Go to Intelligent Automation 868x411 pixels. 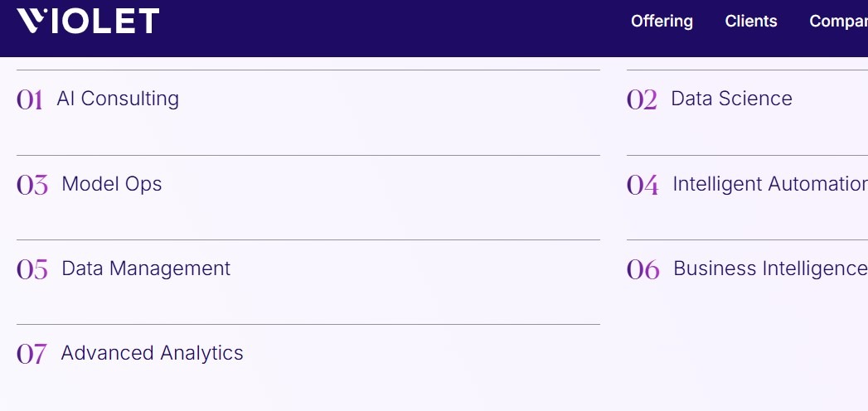pyautogui.click(x=769, y=184)
